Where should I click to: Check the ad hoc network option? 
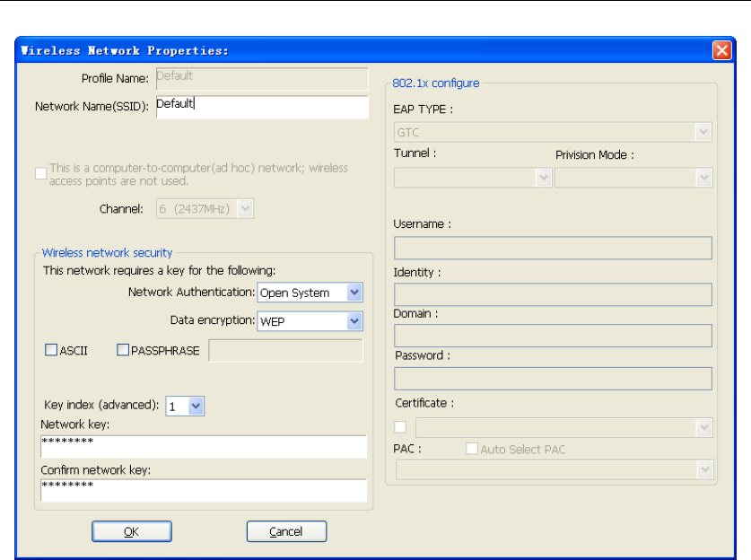[40, 173]
